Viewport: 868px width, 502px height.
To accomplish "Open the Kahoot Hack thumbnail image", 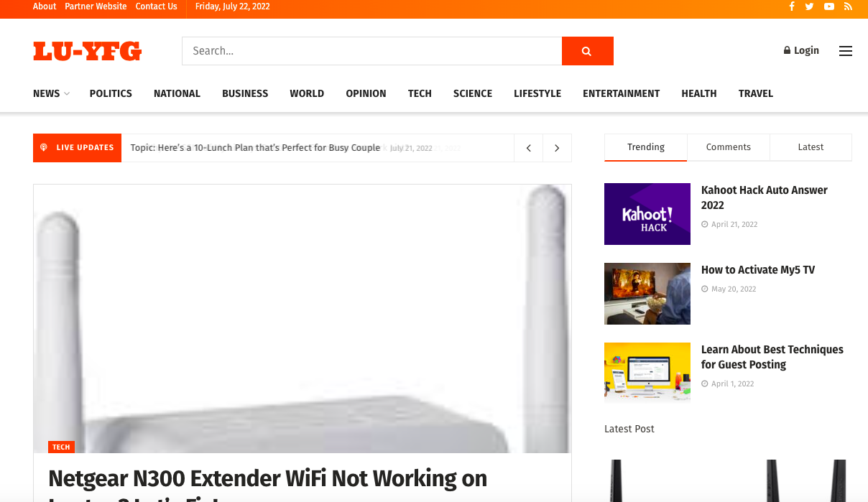I will (x=647, y=214).
